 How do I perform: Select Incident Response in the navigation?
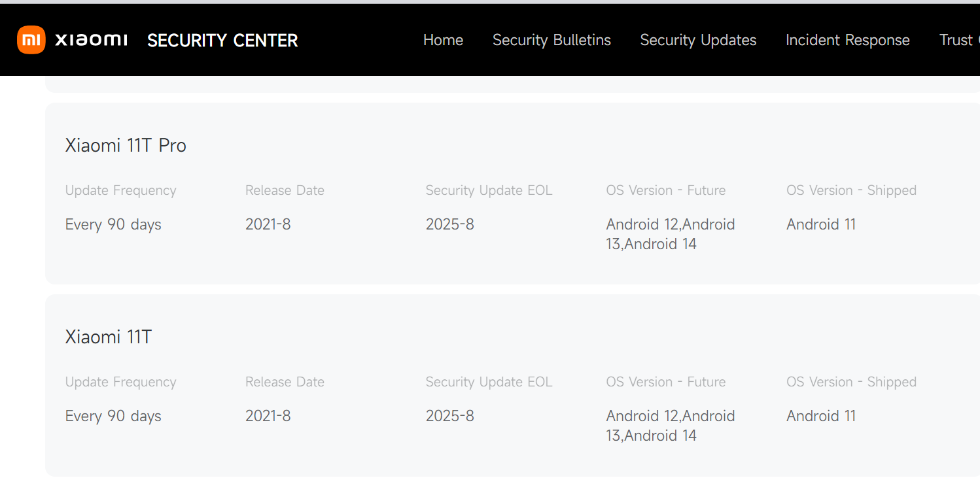[x=847, y=40]
